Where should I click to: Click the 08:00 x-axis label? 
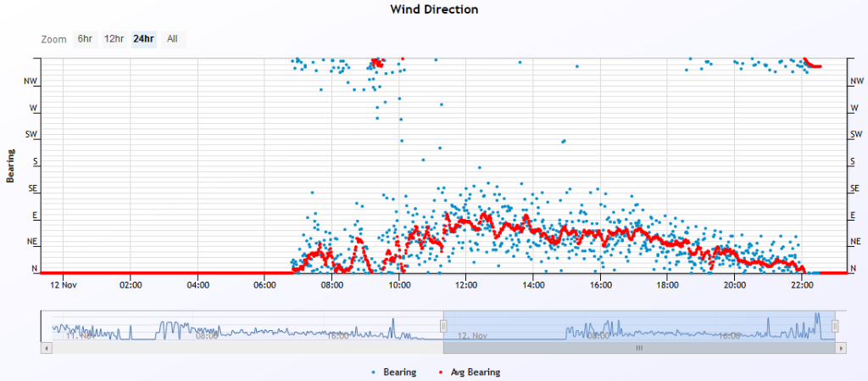tap(331, 285)
